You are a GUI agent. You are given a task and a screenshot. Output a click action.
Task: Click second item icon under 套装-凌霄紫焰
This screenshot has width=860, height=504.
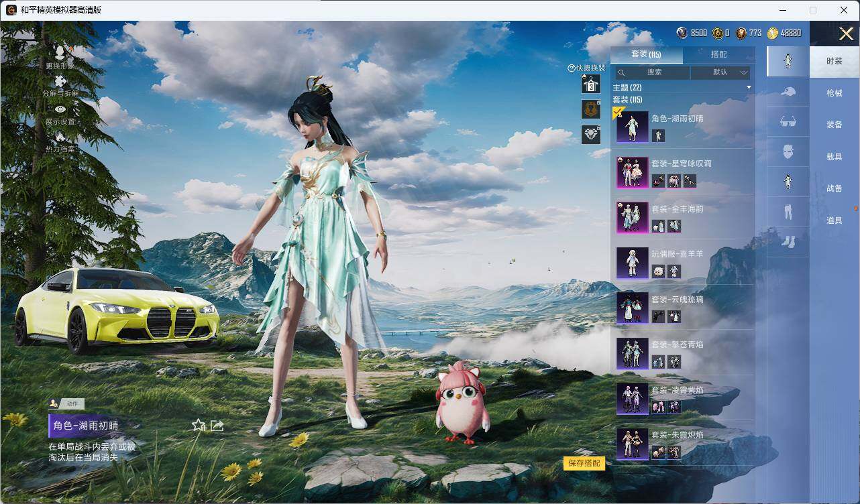pyautogui.click(x=674, y=407)
